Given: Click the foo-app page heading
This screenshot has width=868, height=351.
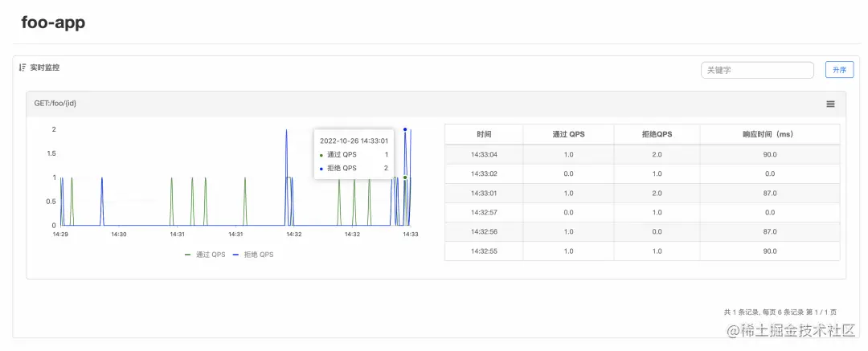Looking at the screenshot, I should (53, 22).
